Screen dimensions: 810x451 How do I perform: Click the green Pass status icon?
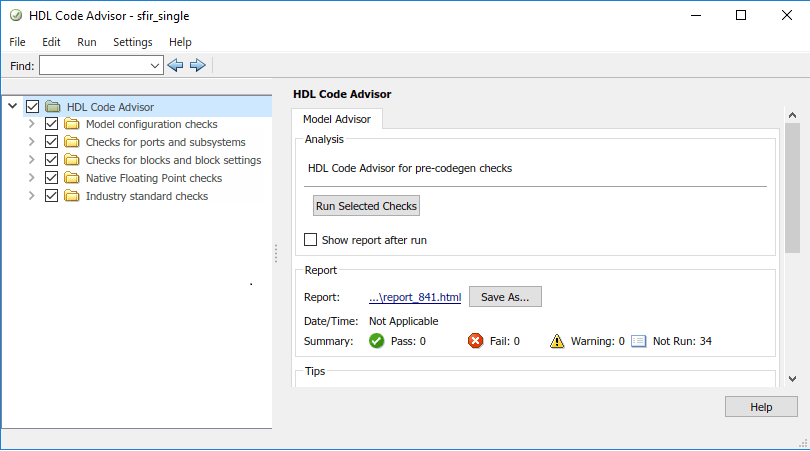pos(377,341)
